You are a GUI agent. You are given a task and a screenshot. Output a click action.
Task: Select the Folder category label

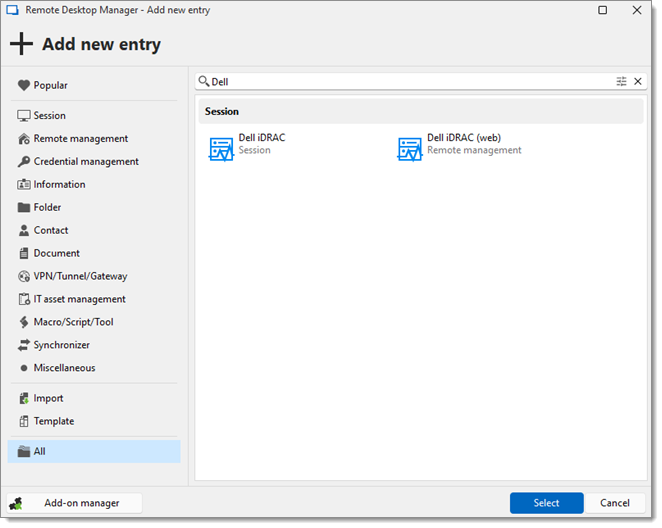tap(47, 207)
